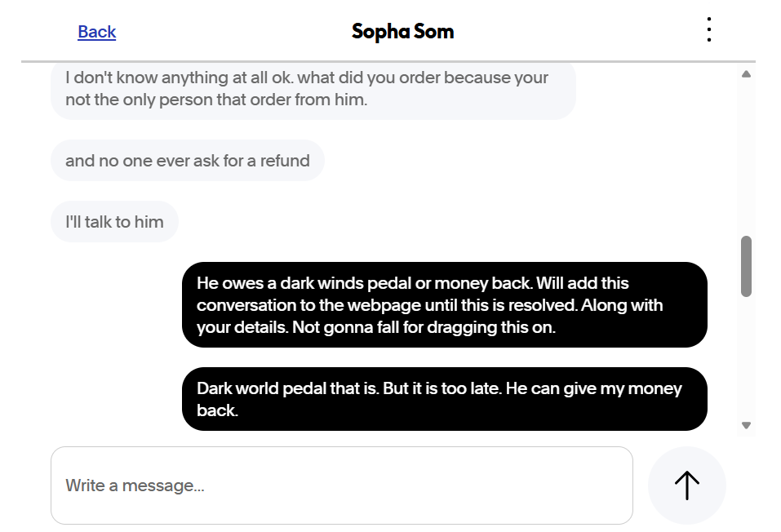Open the three-dot conversation options menu

[x=708, y=29]
